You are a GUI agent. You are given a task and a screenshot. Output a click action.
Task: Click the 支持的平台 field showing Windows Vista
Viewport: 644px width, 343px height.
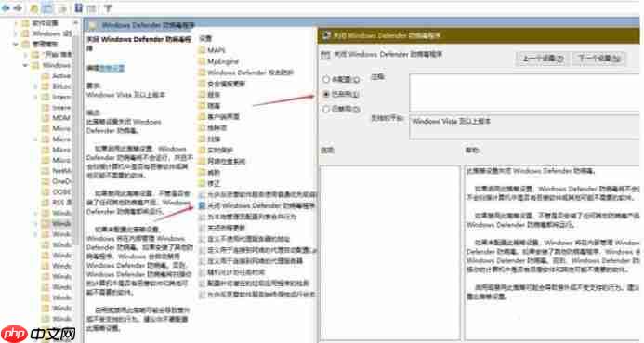click(x=524, y=127)
